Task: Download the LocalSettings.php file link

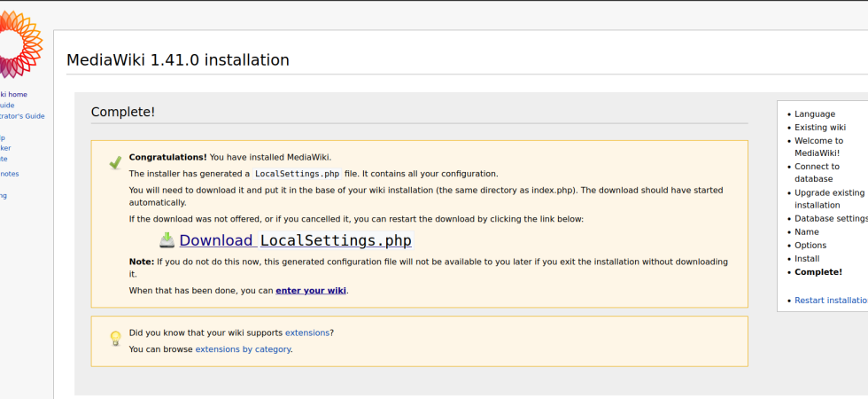Action: (x=296, y=240)
